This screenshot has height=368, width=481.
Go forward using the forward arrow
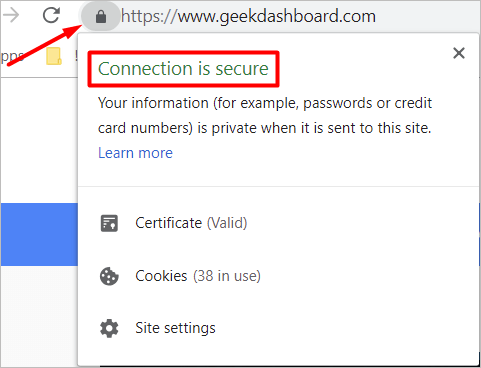point(11,15)
